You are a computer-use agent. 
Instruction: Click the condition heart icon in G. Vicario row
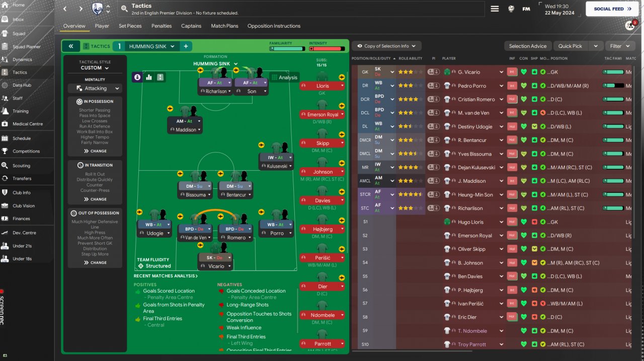point(524,72)
